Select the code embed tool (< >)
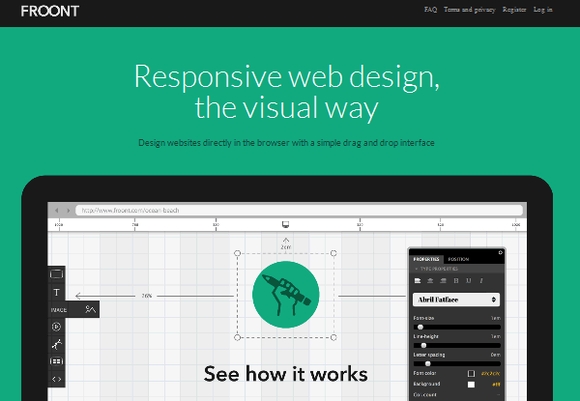The image size is (580, 401). [57, 379]
